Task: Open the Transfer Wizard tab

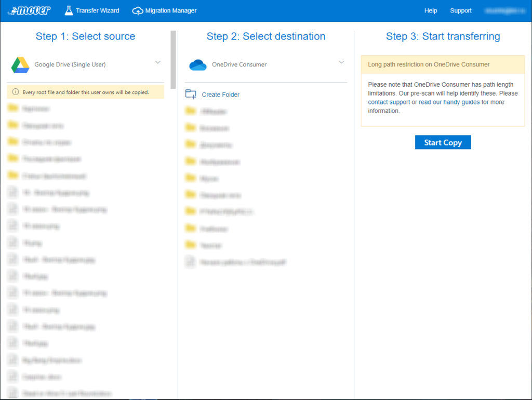Action: [x=97, y=10]
